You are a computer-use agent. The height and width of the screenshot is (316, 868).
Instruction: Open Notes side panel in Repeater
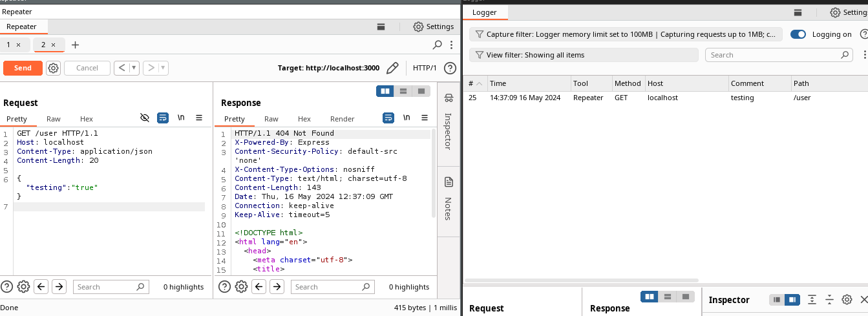tap(449, 198)
